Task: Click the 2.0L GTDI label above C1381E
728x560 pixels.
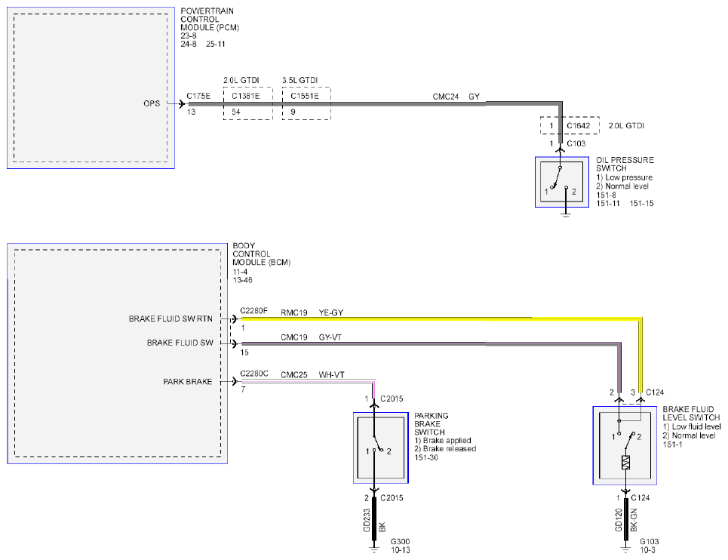Action: [241, 80]
